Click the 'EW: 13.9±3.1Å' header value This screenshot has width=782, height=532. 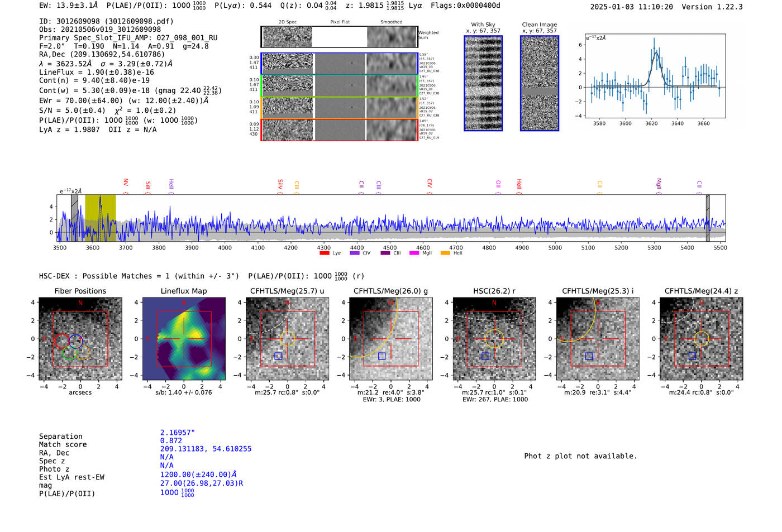click(68, 6)
